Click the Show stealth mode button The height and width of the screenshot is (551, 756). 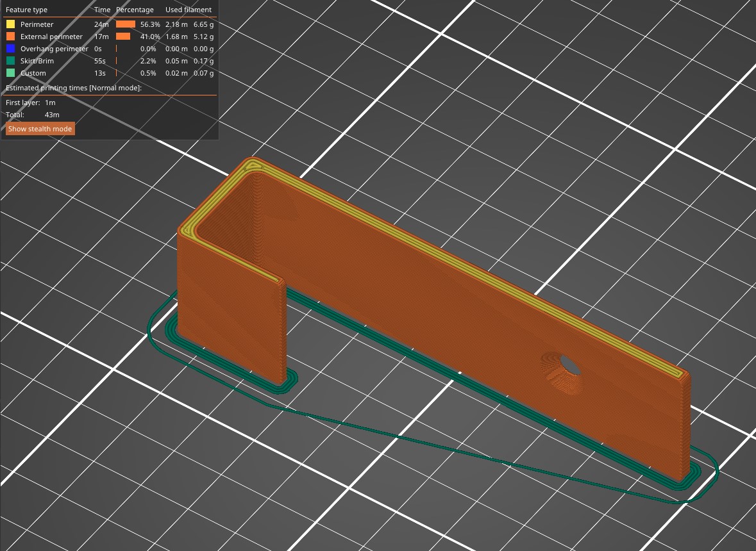pos(40,129)
